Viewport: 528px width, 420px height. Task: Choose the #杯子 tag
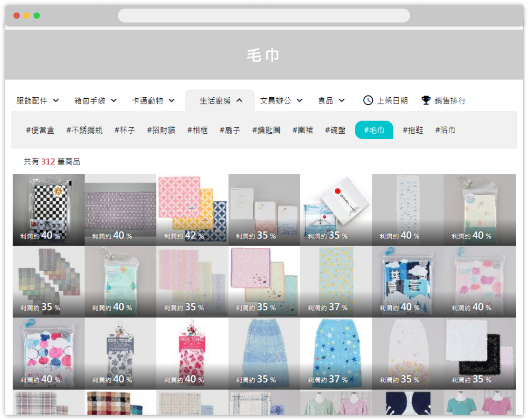pos(125,130)
